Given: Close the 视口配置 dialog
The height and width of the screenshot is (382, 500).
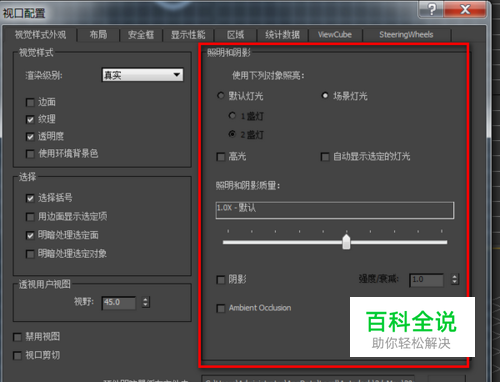Looking at the screenshot, I should 465,9.
